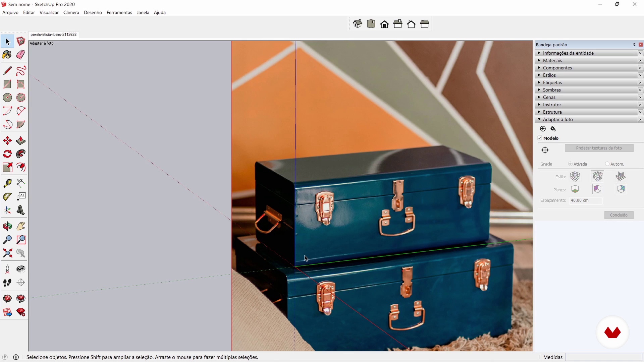Select the Protractor tool

(x=7, y=196)
